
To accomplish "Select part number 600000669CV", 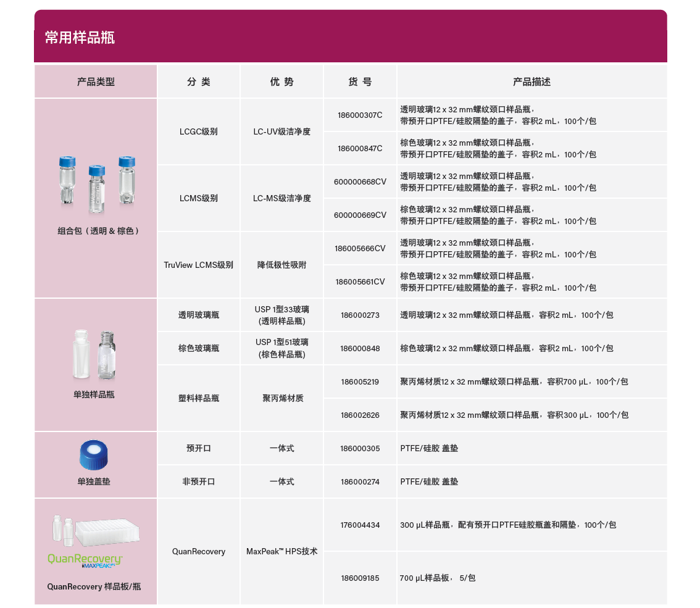I will click(360, 215).
